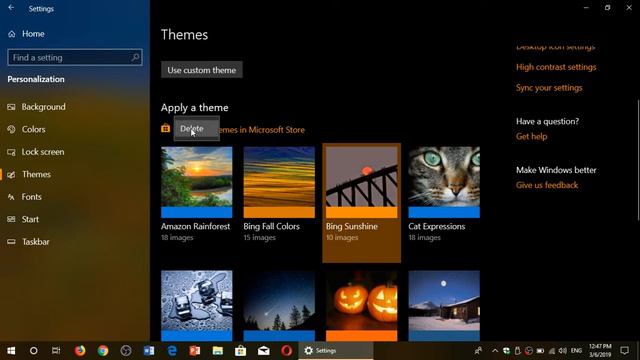Open the People icon in system tray
640x360 pixels.
478,351
